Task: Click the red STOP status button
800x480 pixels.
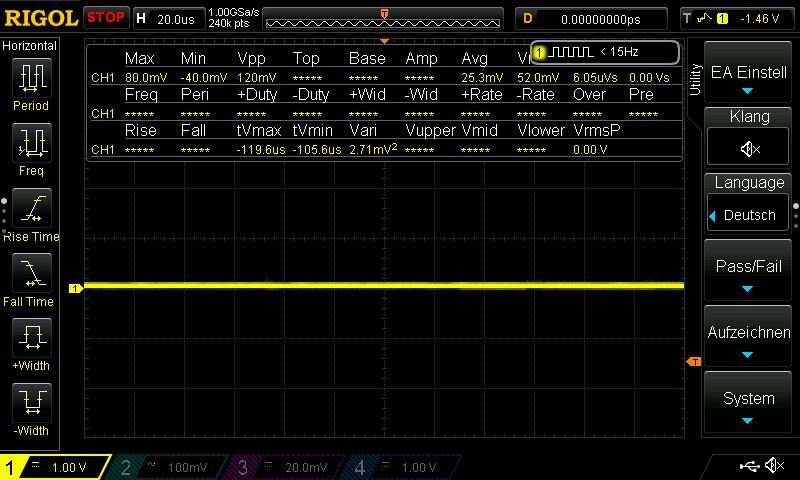Action: 105,18
